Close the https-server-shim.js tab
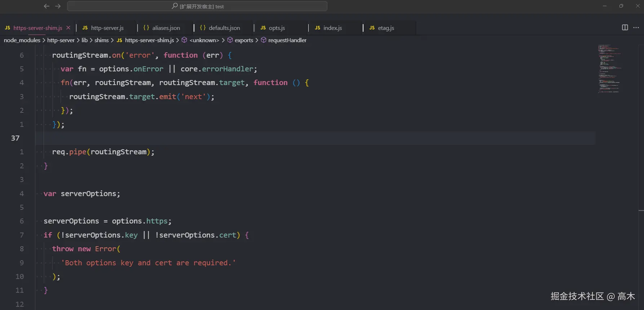The height and width of the screenshot is (310, 644). coord(68,28)
